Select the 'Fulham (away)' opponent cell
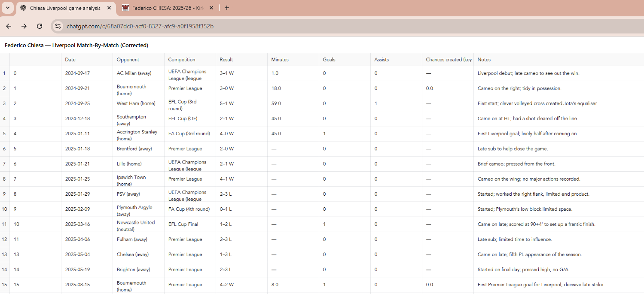 click(138, 239)
